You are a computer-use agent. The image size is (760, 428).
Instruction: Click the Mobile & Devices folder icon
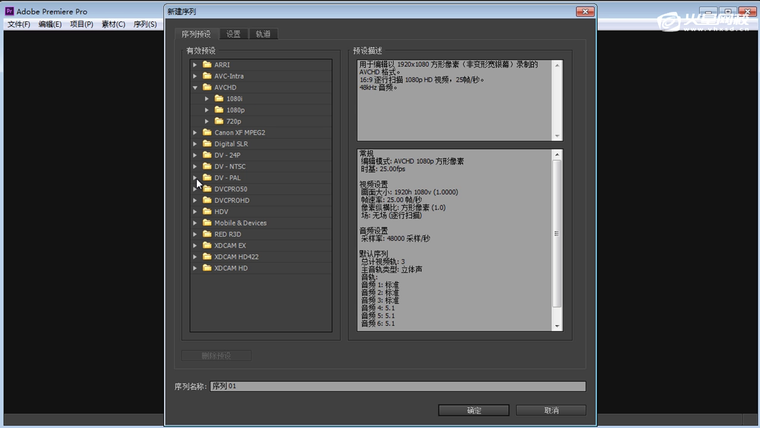(207, 223)
